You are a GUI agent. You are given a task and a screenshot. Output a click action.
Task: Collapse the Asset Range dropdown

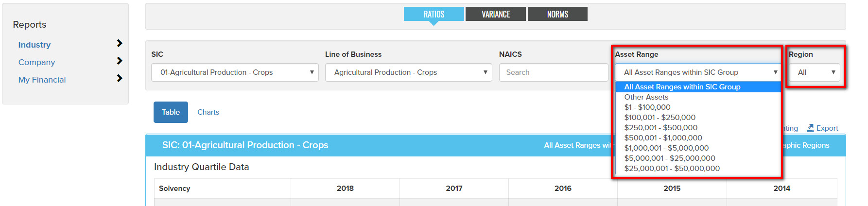tap(698, 72)
